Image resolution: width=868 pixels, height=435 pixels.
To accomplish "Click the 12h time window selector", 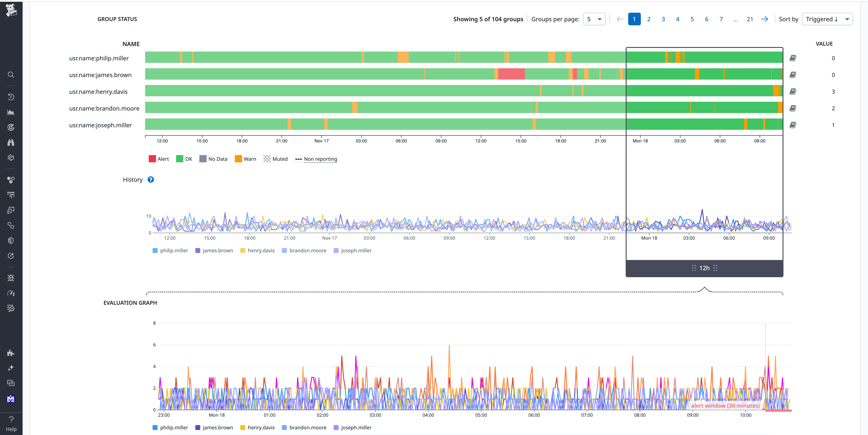I will pyautogui.click(x=704, y=268).
